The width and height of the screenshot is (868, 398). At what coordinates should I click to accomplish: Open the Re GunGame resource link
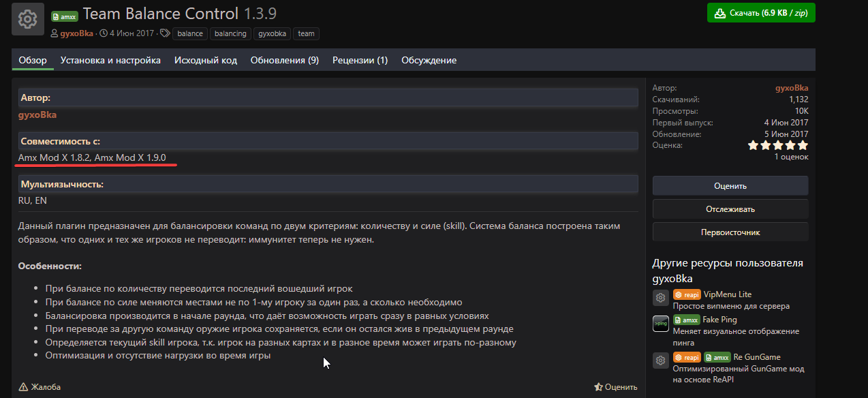757,357
